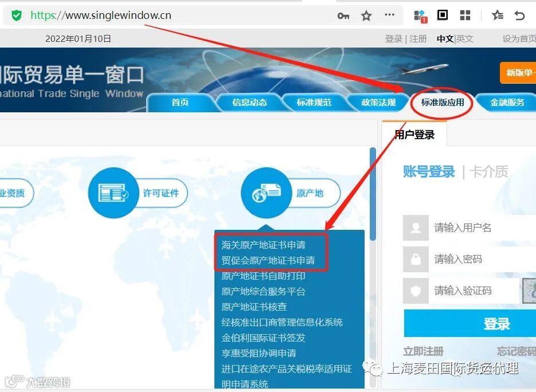Click the shield icon beside captcha field
Viewport: 536px width, 392px height.
pyautogui.click(x=416, y=291)
